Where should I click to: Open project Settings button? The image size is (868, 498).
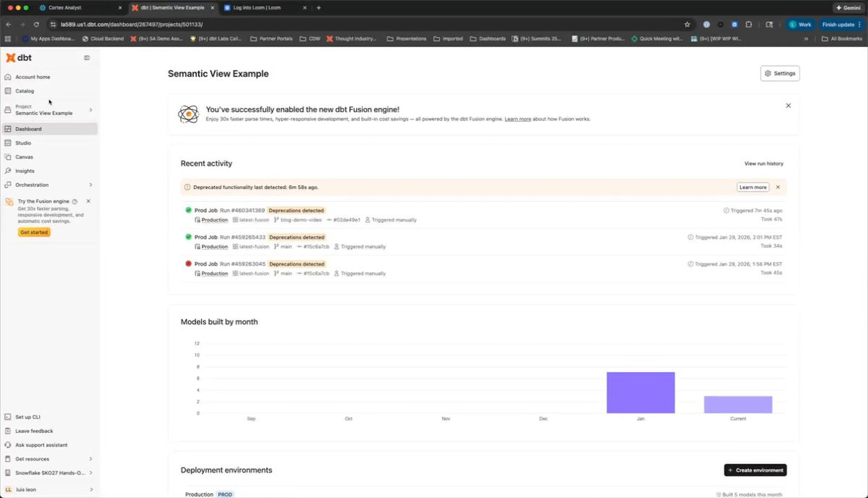click(x=780, y=73)
